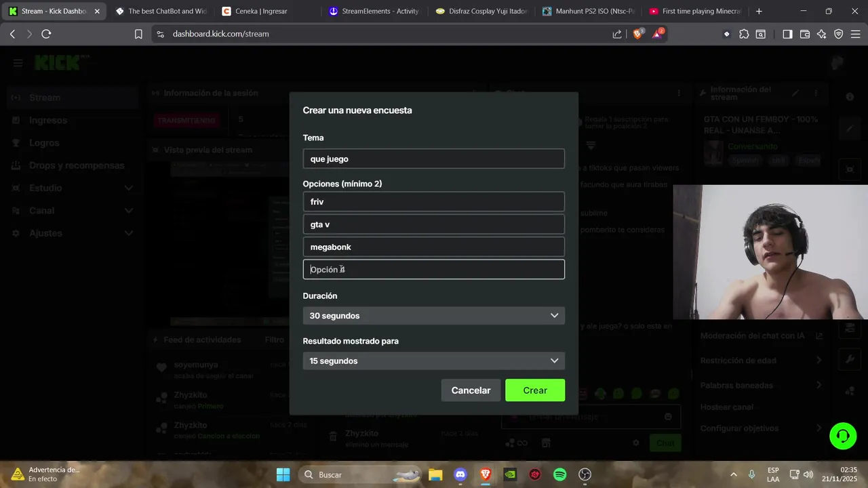This screenshot has height=488, width=868.
Task: Click the Cancelar button
Action: click(x=471, y=390)
